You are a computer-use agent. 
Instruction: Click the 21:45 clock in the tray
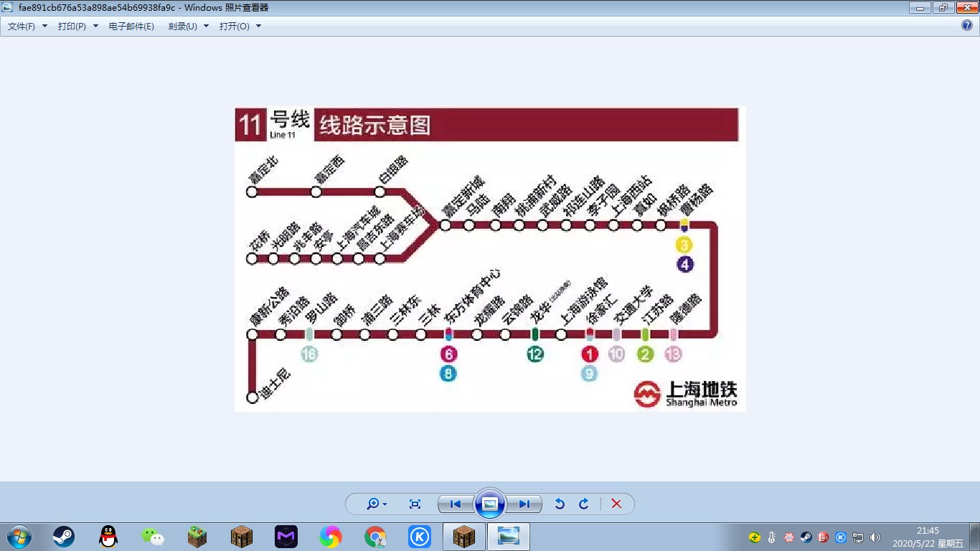[x=928, y=531]
